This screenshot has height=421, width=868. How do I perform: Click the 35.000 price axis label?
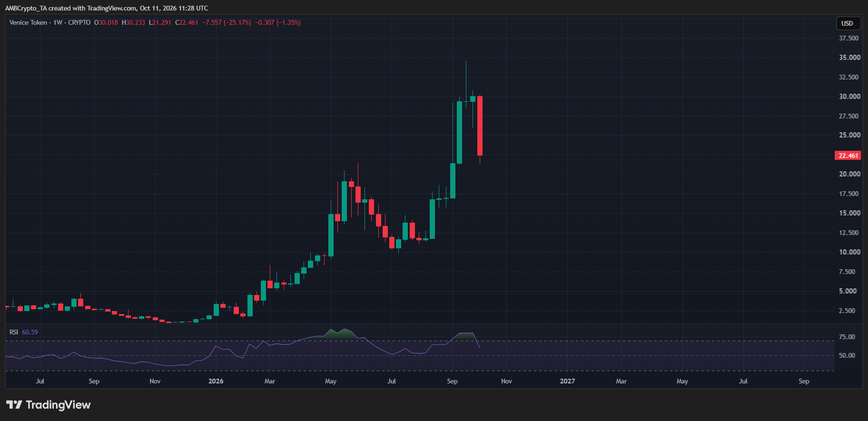tap(849, 58)
